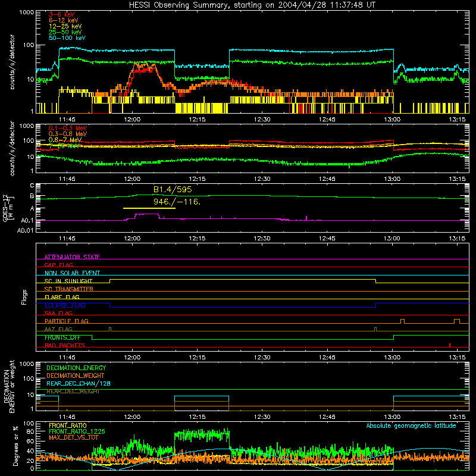476x476 pixels.
Task: Click the DECIMATION_ENERGY legend label
Action: point(76,368)
